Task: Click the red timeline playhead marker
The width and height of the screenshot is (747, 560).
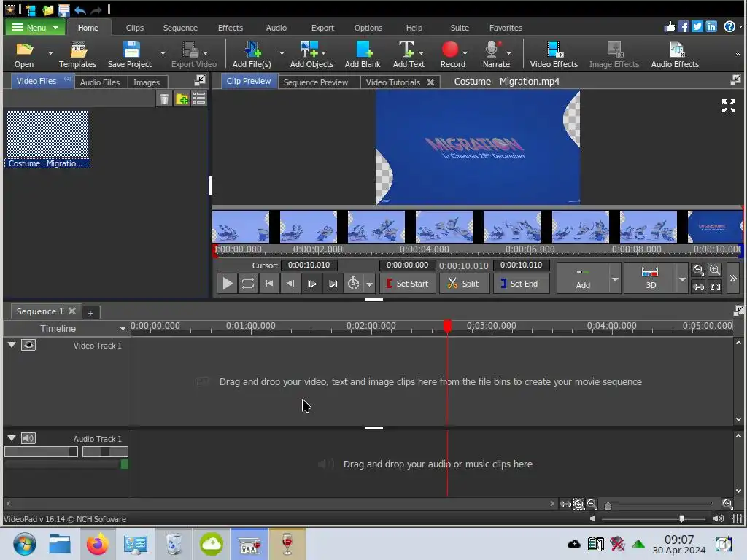Action: click(447, 326)
